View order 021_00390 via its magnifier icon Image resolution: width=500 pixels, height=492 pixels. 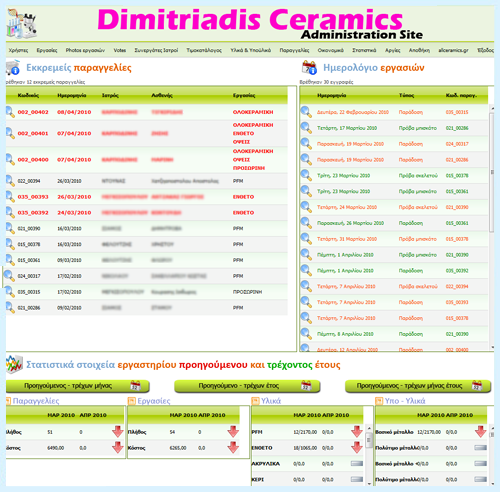point(10,228)
